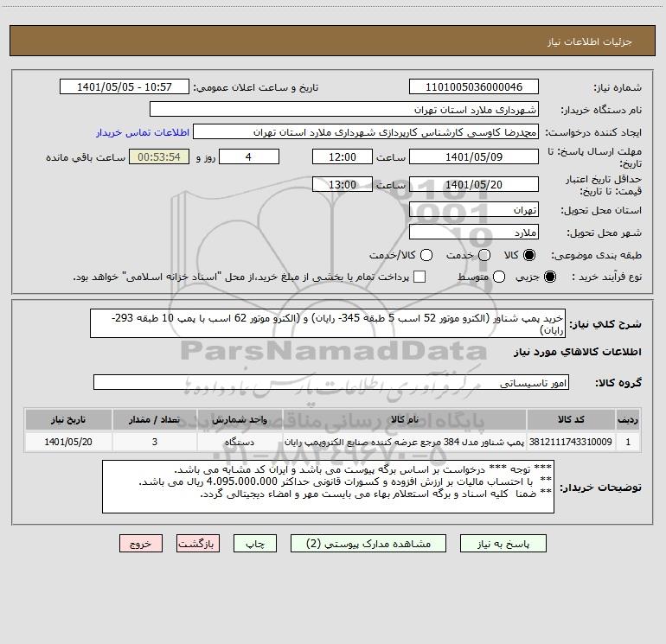
Task: Click product code cell 3812111743310009
Action: [x=571, y=442]
